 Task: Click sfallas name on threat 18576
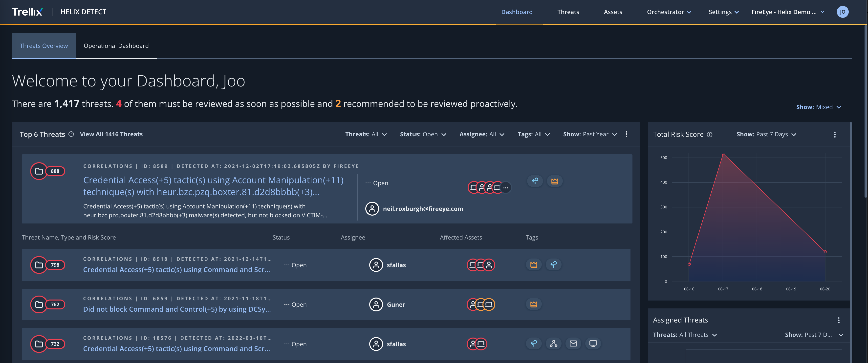pos(396,344)
